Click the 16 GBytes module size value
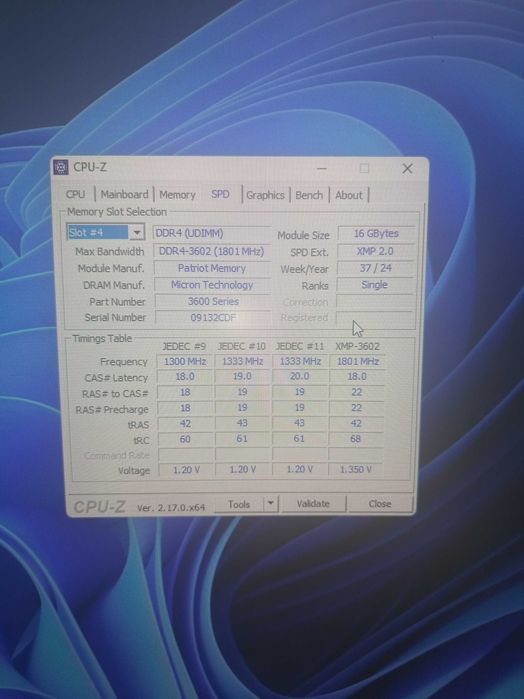 pyautogui.click(x=376, y=234)
